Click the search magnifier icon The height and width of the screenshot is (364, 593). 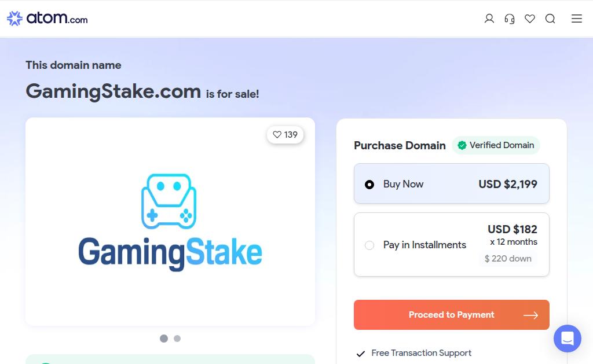point(550,19)
